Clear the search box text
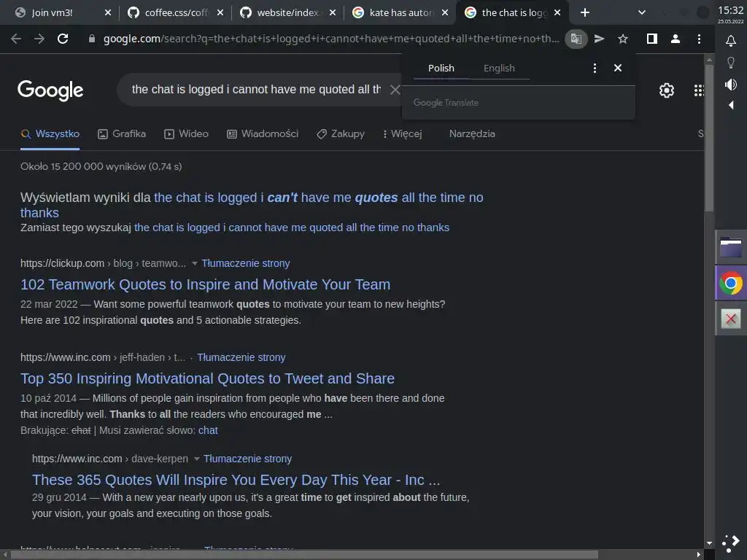The image size is (747, 560). coord(395,90)
